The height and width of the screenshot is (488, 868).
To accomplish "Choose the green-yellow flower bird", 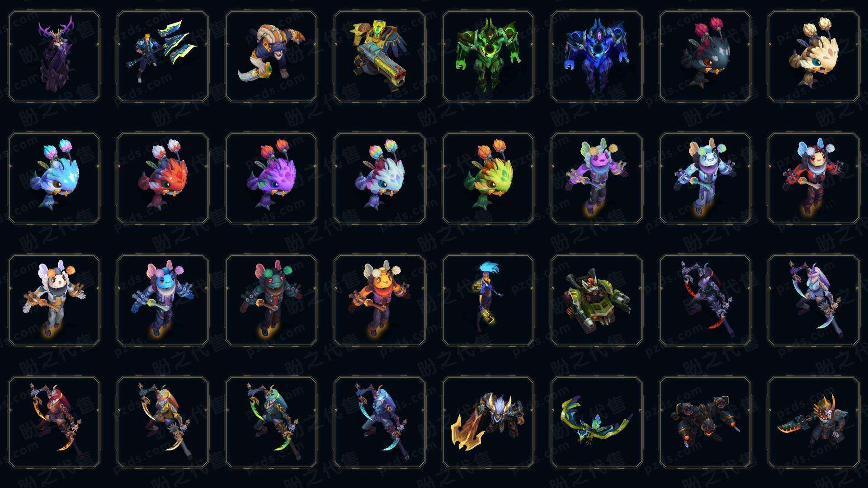I will coord(488,178).
